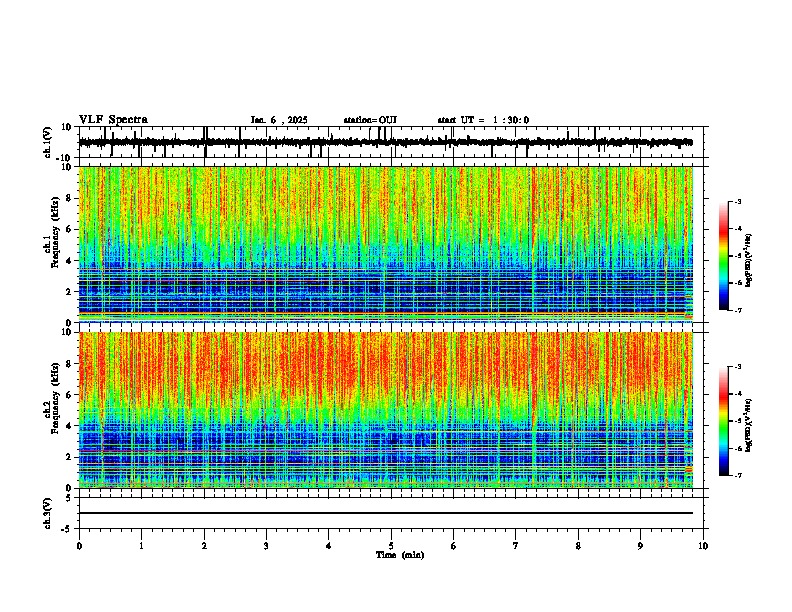792x612 pixels.
Task: Click the "VLF Spectra" plot title
Action: 113,120
